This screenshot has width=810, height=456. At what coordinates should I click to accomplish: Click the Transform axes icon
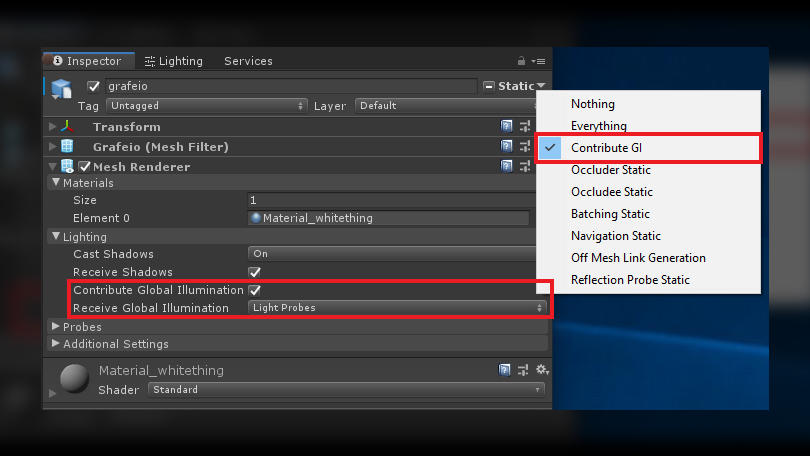pyautogui.click(x=67, y=126)
